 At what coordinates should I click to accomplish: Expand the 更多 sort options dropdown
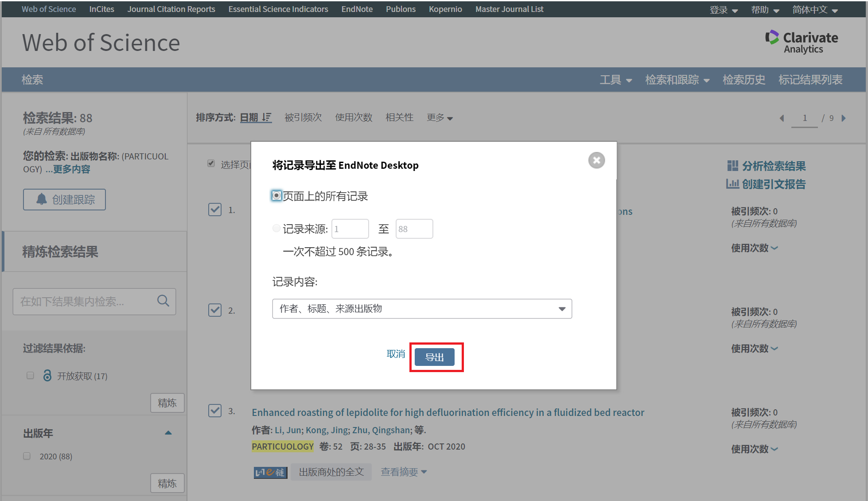(x=440, y=118)
